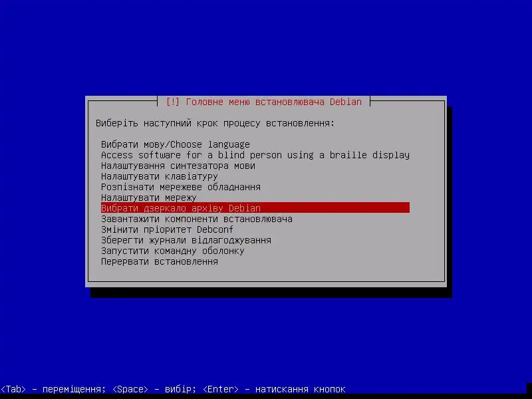Select 'Налаштувати клавіатуру' menu item

click(x=255, y=176)
